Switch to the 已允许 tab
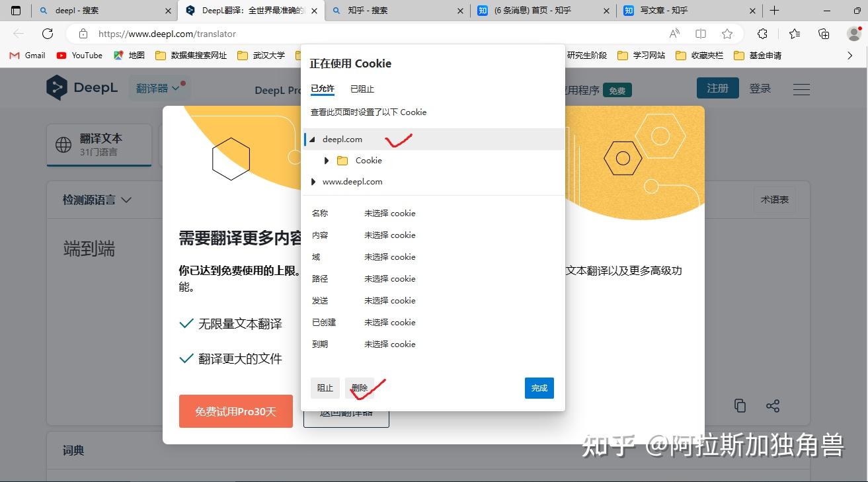868x482 pixels. click(x=323, y=89)
